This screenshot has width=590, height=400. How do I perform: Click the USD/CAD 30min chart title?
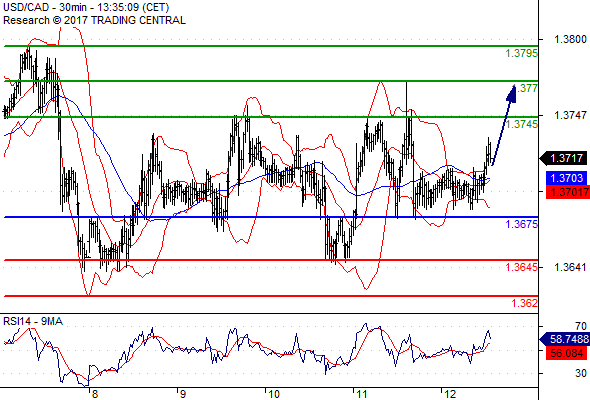tap(86, 7)
